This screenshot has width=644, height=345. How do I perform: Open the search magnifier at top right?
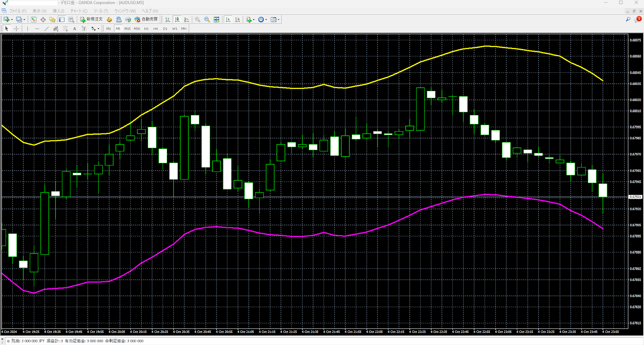pos(628,19)
